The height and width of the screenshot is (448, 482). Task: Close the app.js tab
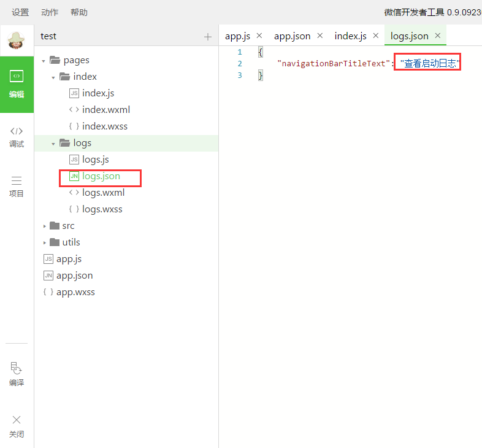[259, 36]
